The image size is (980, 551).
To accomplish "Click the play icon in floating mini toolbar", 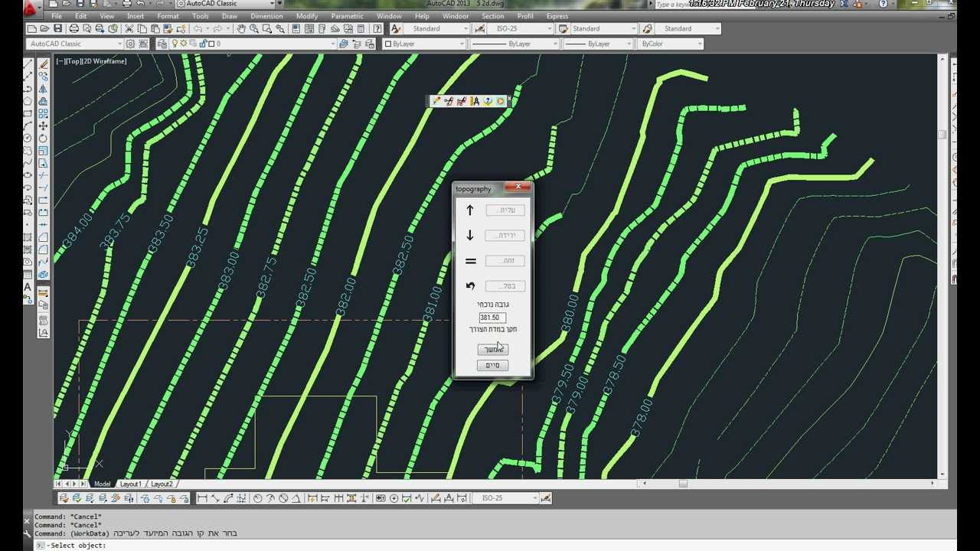I will point(500,100).
